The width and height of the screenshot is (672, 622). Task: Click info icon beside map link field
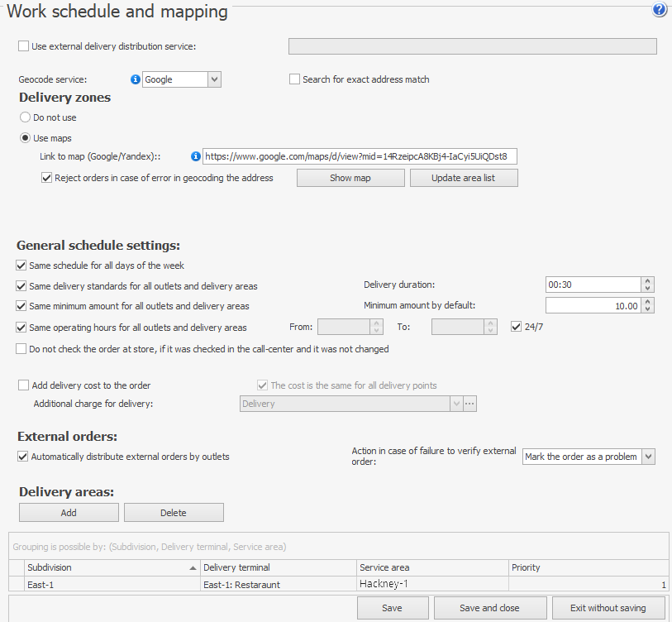(x=196, y=156)
